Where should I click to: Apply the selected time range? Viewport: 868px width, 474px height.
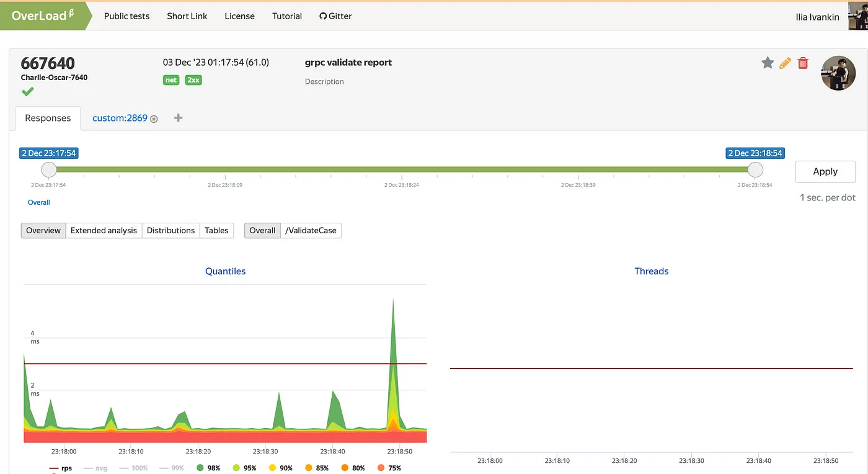coord(825,171)
